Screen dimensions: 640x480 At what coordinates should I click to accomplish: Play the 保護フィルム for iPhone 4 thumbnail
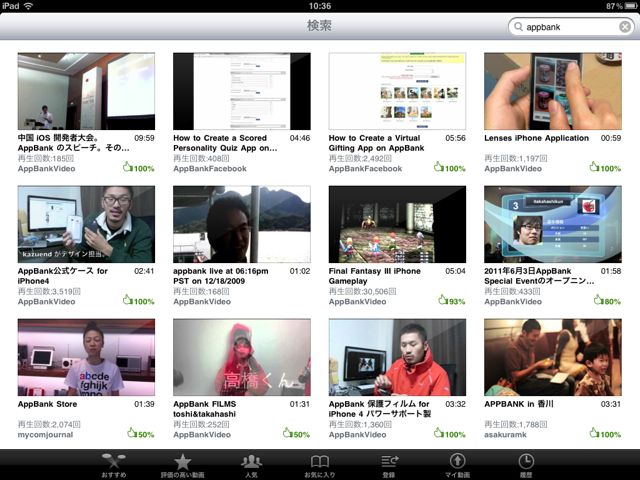click(x=397, y=357)
